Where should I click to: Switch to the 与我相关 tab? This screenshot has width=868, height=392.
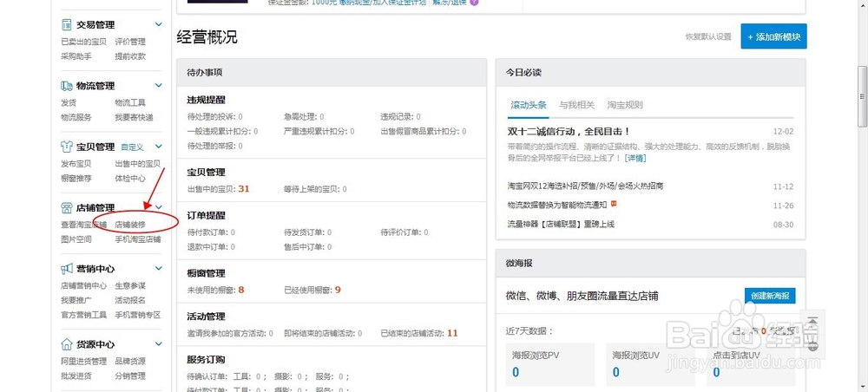577,105
